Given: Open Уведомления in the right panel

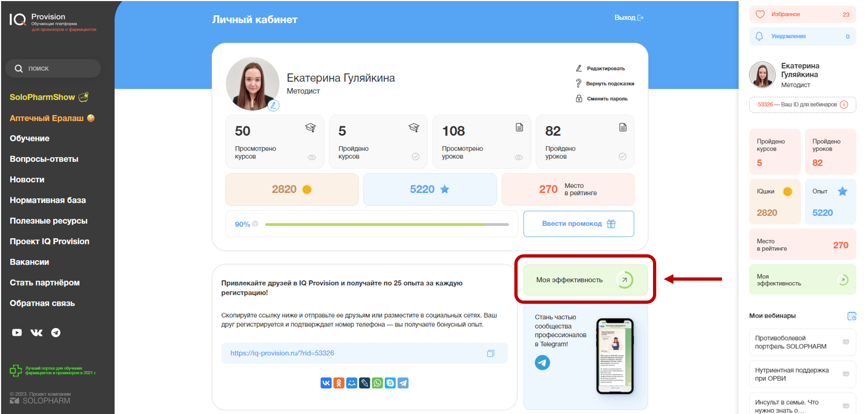Looking at the screenshot, I should point(802,37).
